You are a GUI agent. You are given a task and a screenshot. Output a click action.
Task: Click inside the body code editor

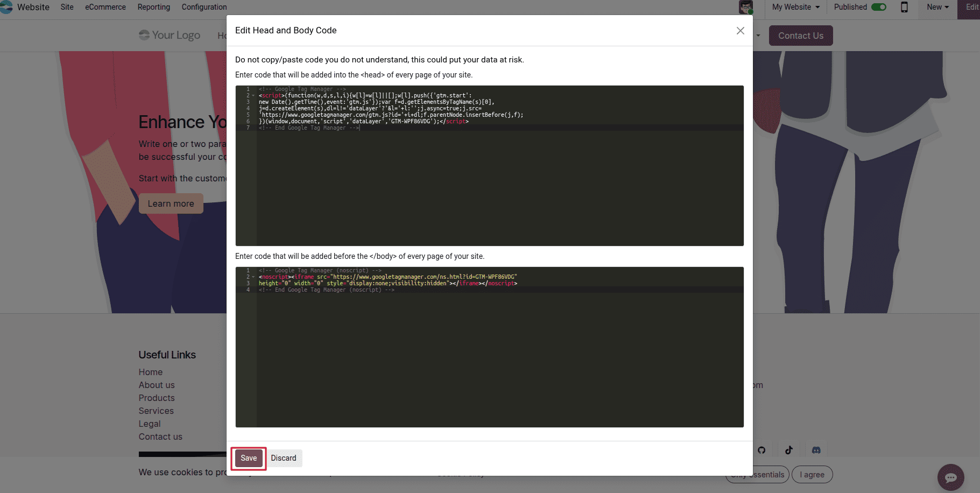(490, 347)
